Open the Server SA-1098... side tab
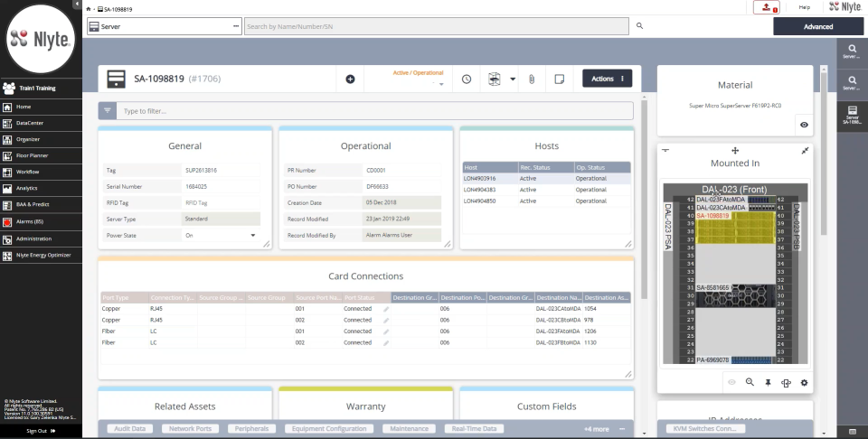Image resolution: width=868 pixels, height=439 pixels. point(853,116)
